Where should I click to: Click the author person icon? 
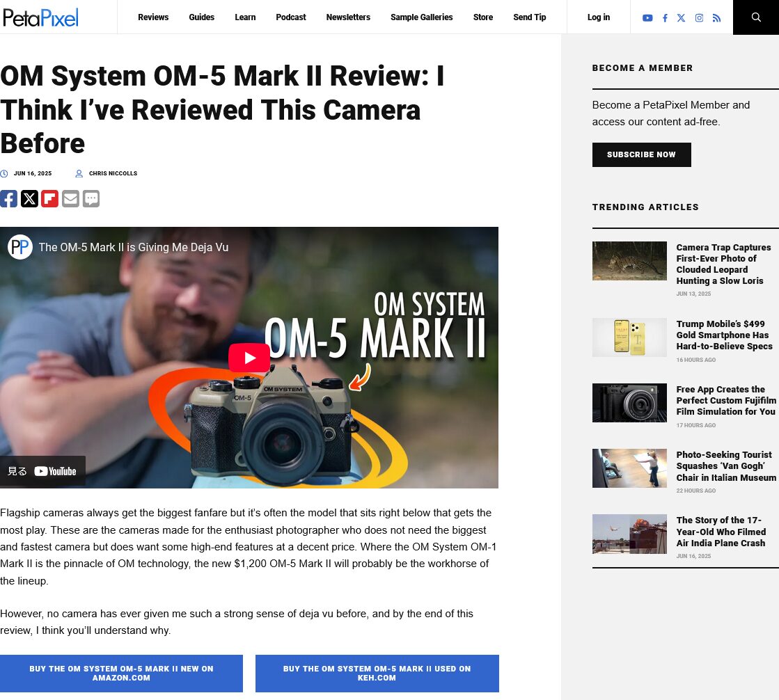79,174
